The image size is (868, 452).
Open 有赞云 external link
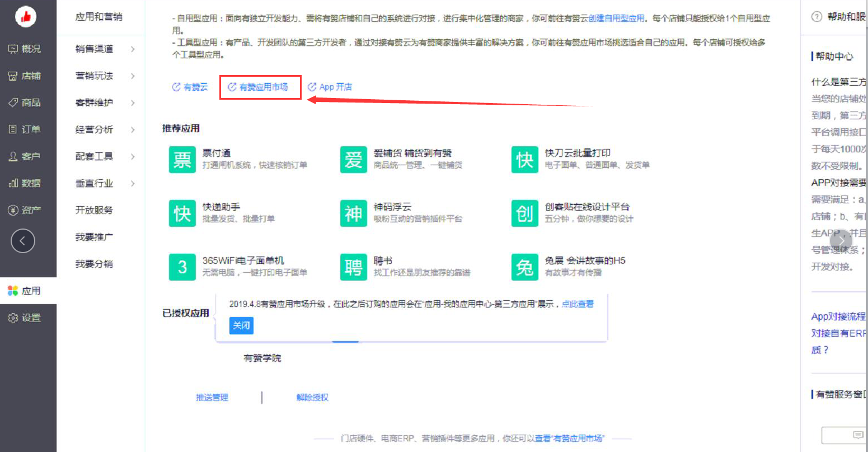[x=190, y=87]
